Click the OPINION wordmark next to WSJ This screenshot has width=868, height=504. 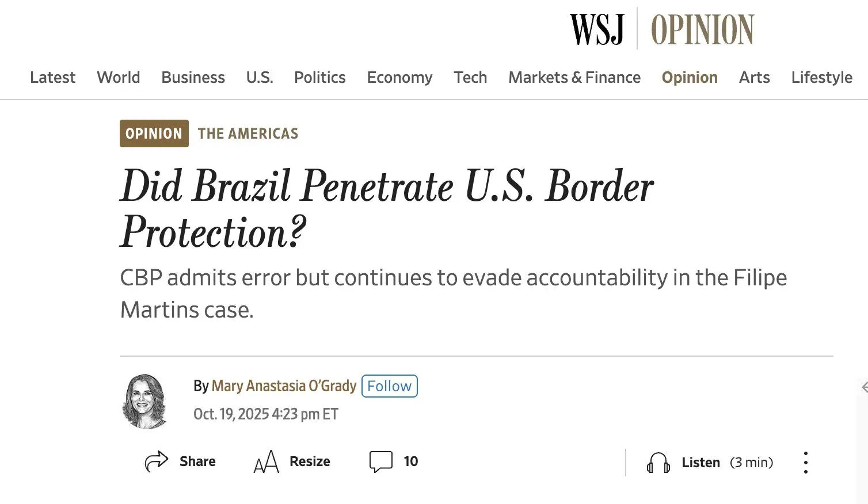pyautogui.click(x=703, y=29)
